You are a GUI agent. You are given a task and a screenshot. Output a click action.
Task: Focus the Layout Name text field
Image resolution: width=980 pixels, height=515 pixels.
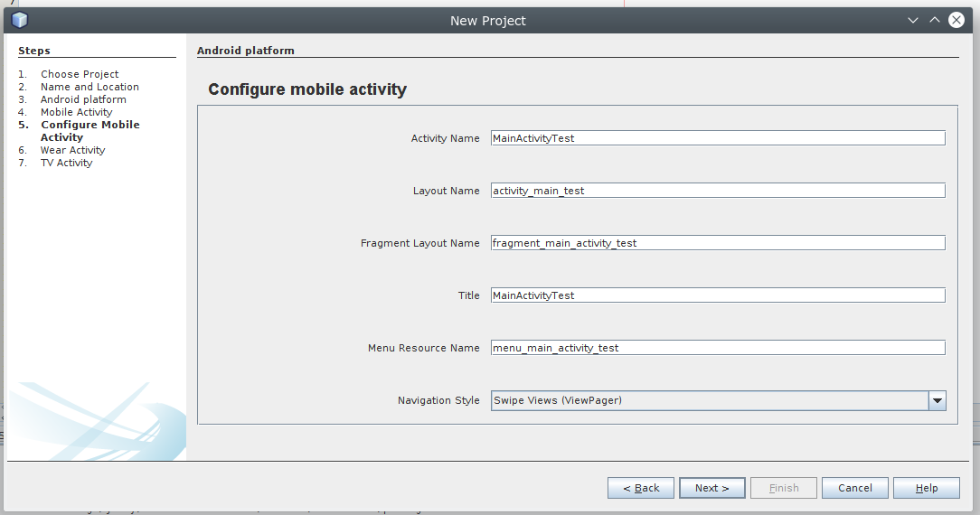pyautogui.click(x=718, y=191)
